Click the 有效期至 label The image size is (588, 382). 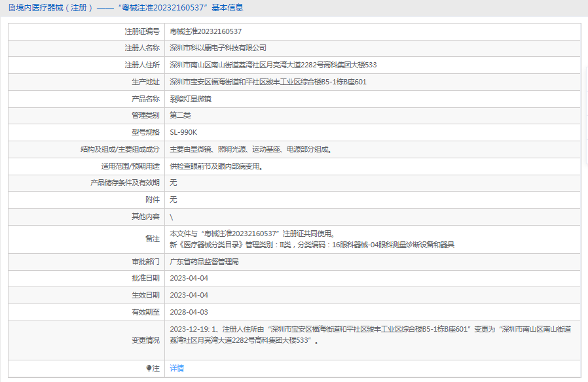tap(145, 313)
